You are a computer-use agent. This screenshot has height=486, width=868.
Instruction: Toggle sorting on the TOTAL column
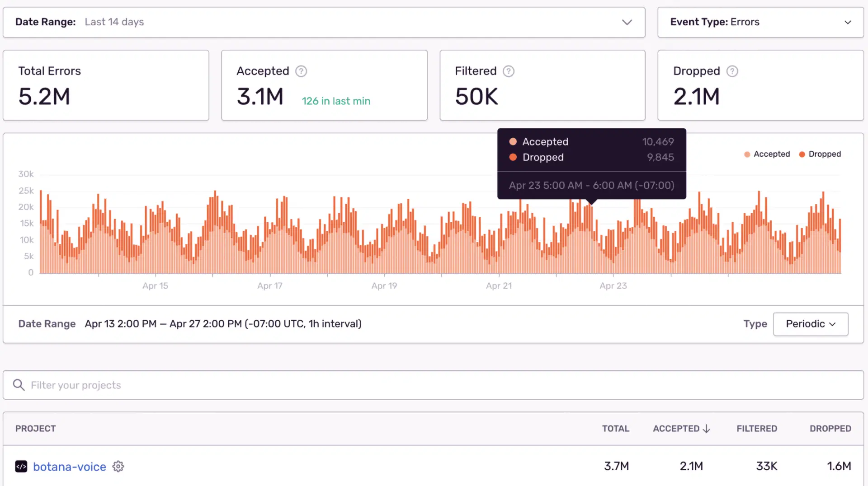point(615,429)
